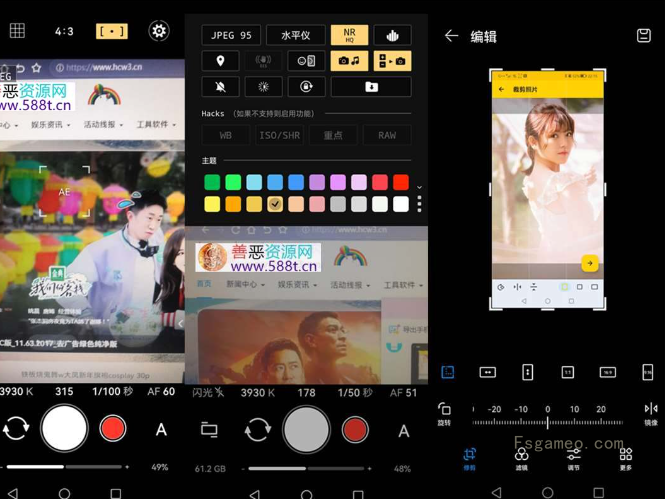Tap the 315 ISO value
The width and height of the screenshot is (665, 499).
coord(64,391)
